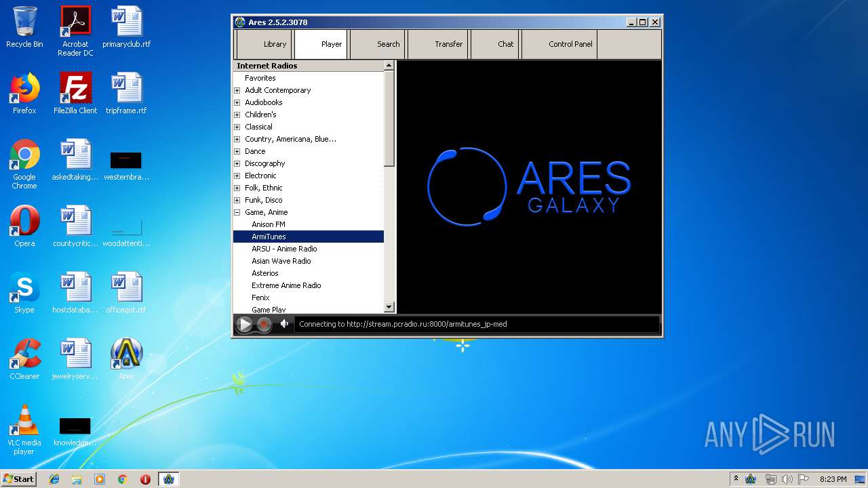868x488 pixels.
Task: Launch the Firefox desktop shortcut
Action: coord(24,94)
